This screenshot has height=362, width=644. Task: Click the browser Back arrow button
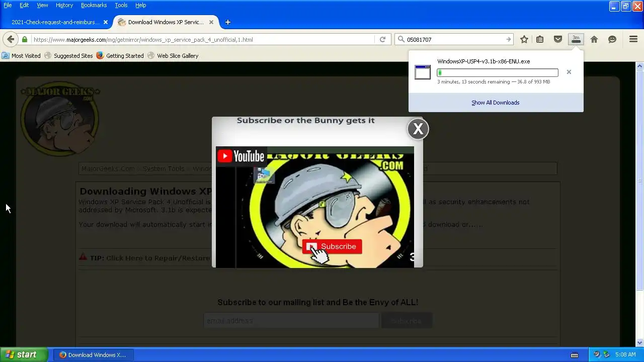11,39
